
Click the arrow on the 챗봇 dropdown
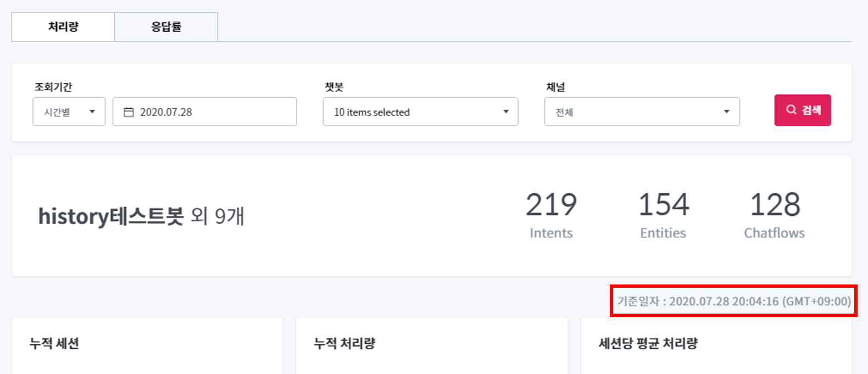tap(506, 112)
